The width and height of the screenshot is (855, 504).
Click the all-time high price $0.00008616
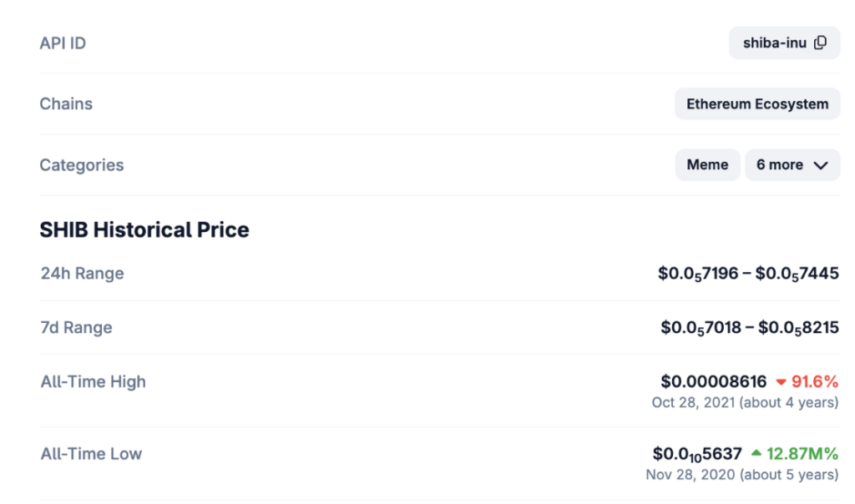713,381
